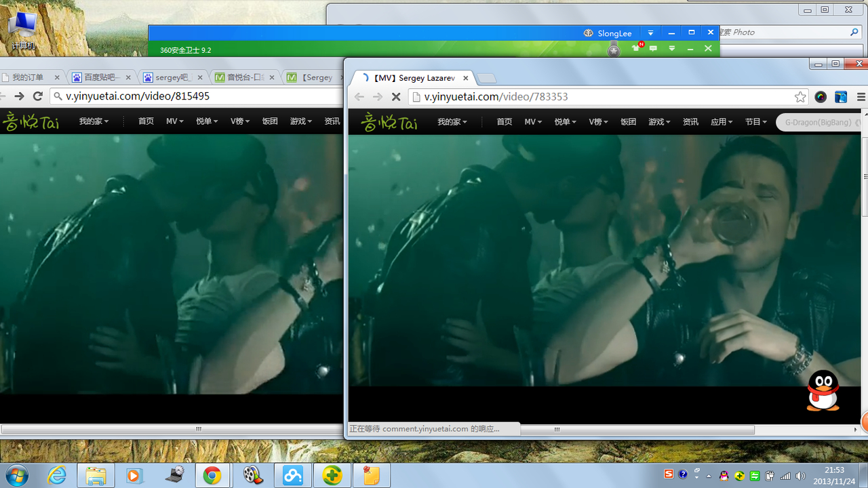Open the 360 Security feedback message icon
Viewport: 868px width, 488px height.
tap(653, 49)
